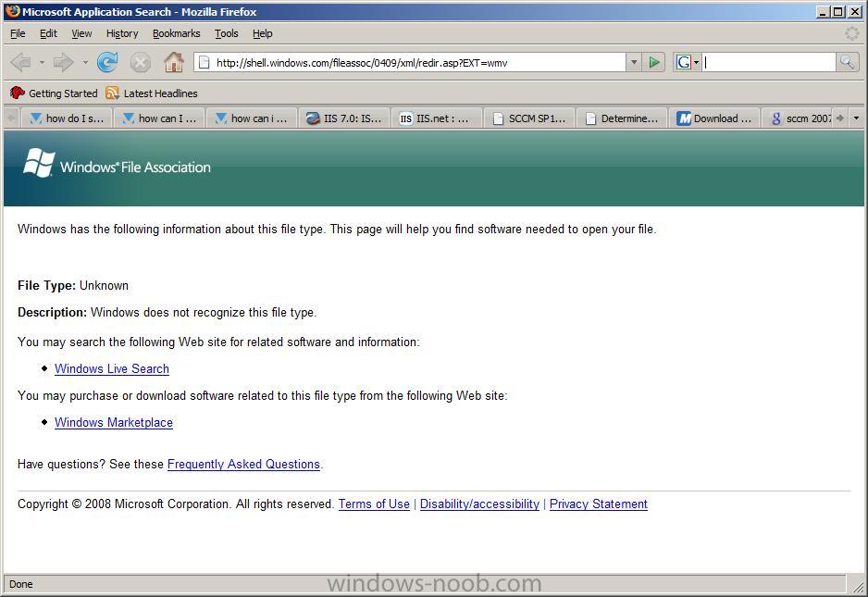This screenshot has height=597, width=868.
Task: Switch to the Determine... tab
Action: pyautogui.click(x=622, y=118)
